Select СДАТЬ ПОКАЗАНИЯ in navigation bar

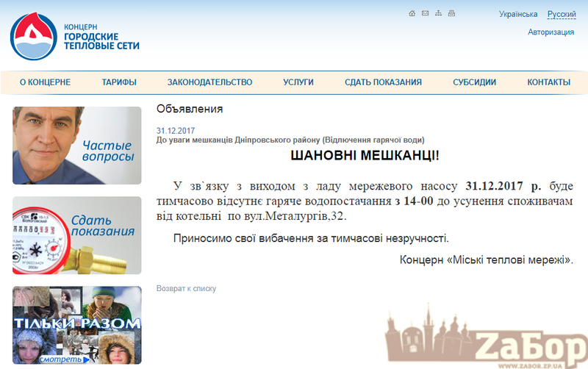(x=383, y=82)
